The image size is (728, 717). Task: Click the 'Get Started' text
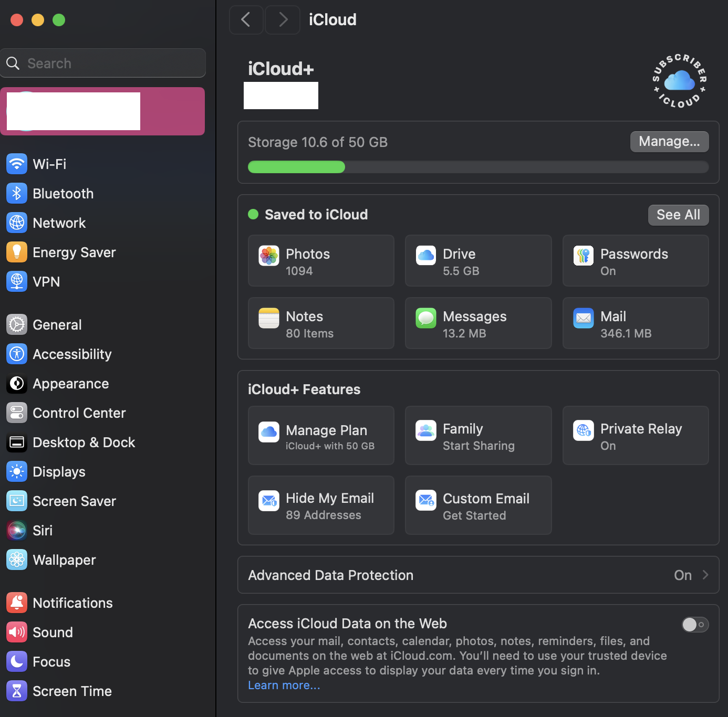point(474,515)
